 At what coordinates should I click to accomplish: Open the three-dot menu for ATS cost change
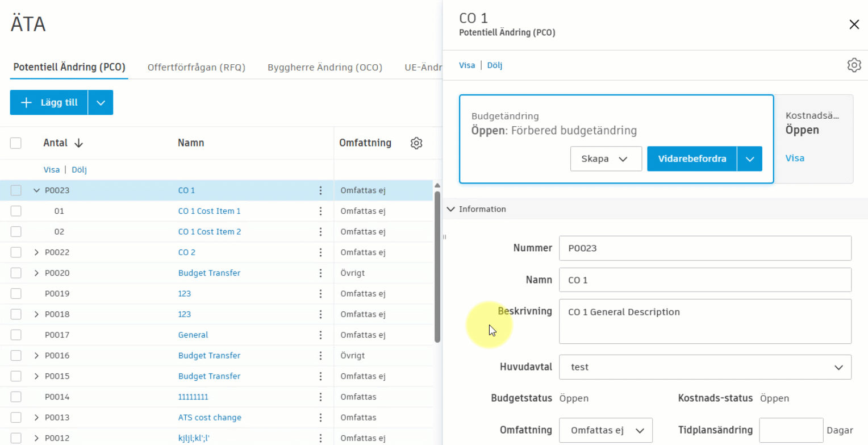(x=321, y=417)
